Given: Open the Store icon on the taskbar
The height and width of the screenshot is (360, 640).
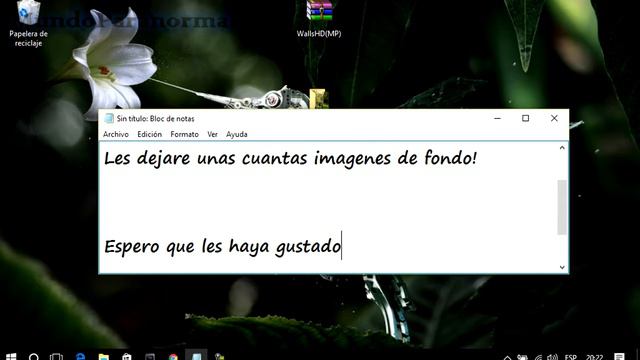Looking at the screenshot, I should [127, 357].
